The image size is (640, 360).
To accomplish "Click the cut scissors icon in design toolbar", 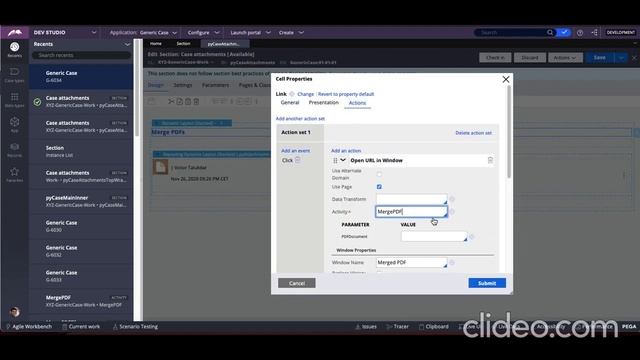I will 171,101.
